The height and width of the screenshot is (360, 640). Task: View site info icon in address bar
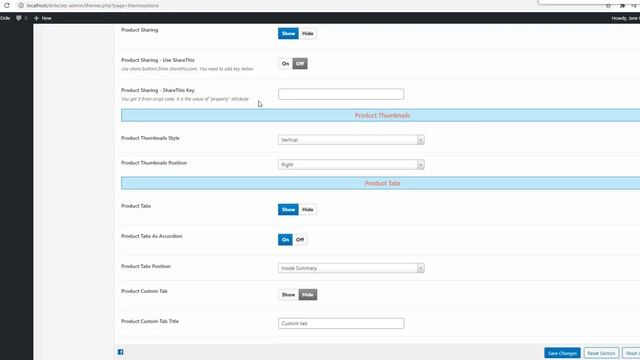point(21,5)
